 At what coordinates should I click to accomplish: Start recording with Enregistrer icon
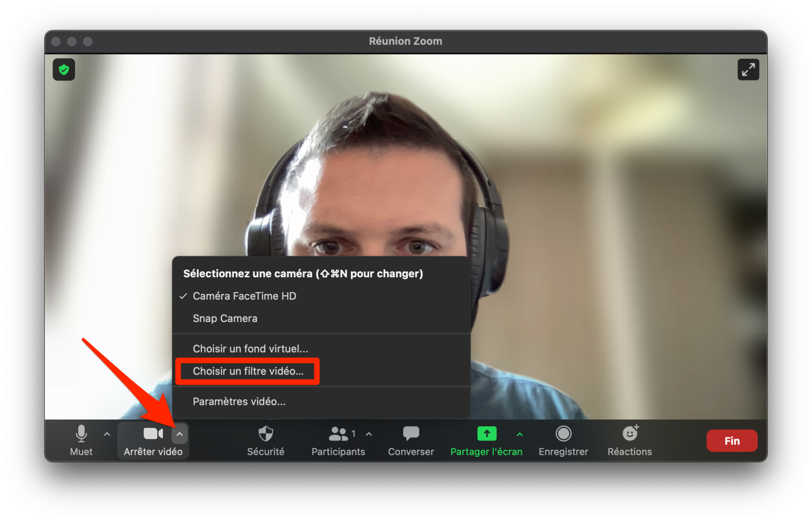563,434
